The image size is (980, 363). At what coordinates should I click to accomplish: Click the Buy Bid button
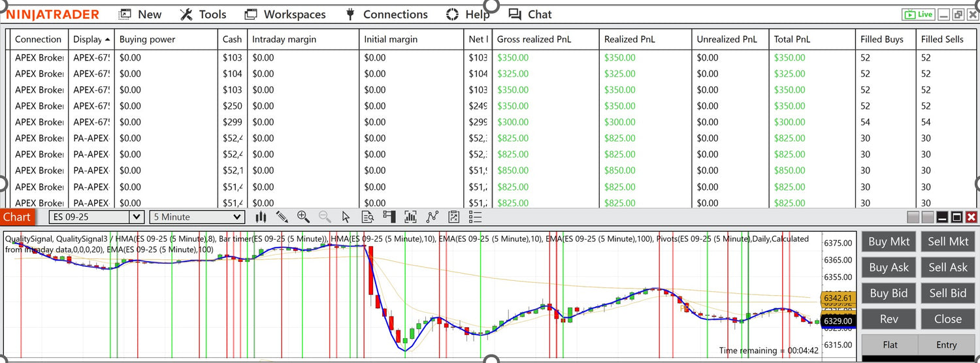889,294
